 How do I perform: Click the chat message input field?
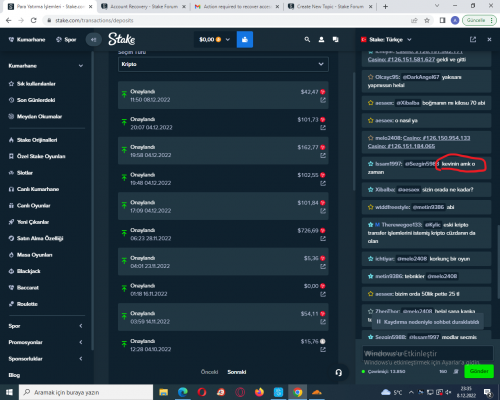(428, 353)
